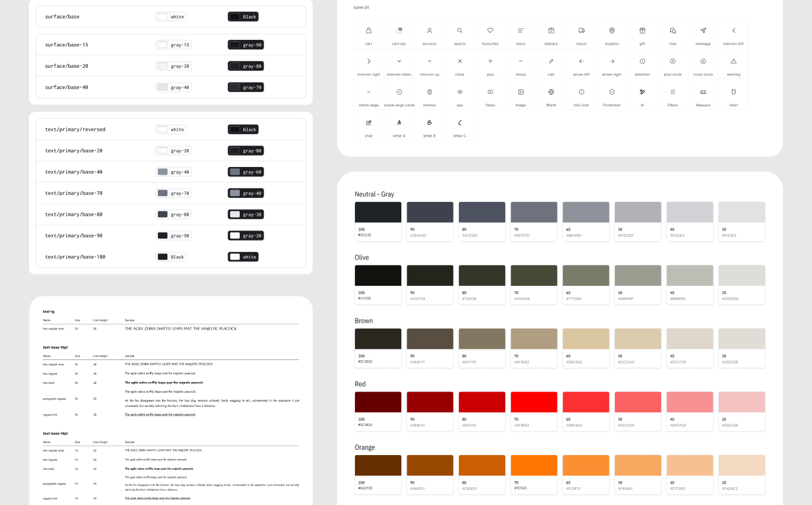
Task: Select the menu lines icon
Action: (x=521, y=30)
